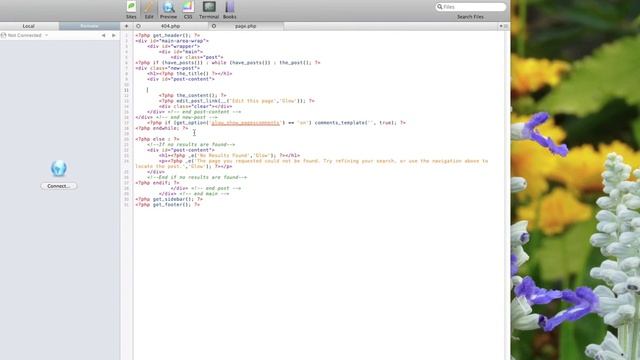Click the div id="wrapper" code line
This screenshot has height=360, width=640.
(x=173, y=47)
